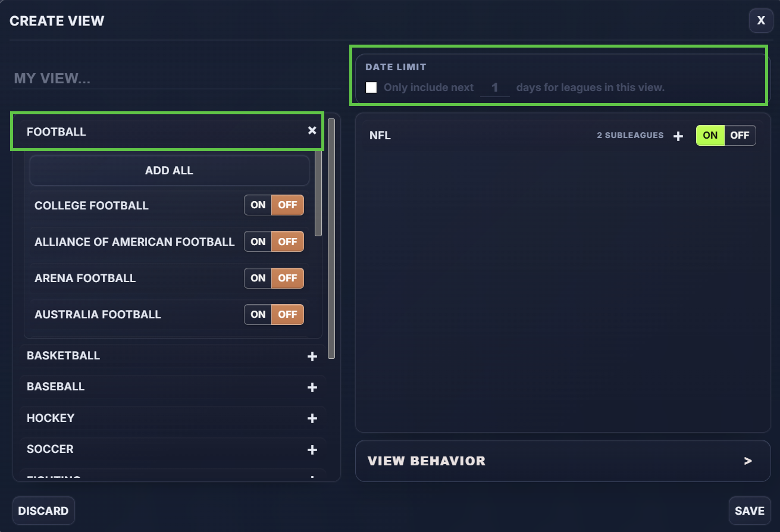
Task: Click the Arena Football label
Action: (x=85, y=278)
